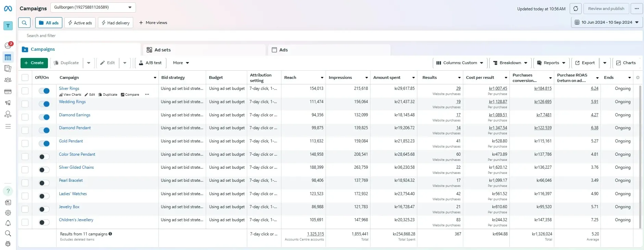The image size is (644, 250).
Task: Click the green Create button
Action: coord(34,63)
